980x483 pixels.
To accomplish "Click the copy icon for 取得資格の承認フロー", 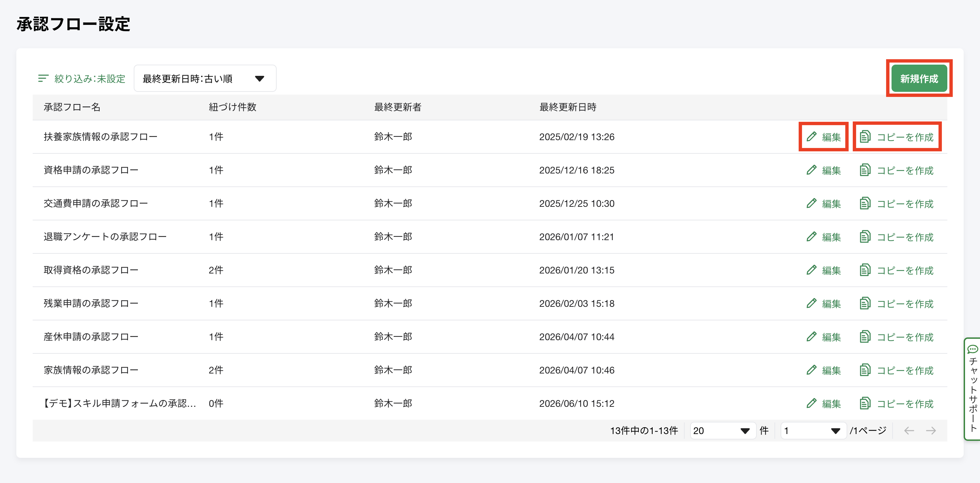I will coord(865,270).
